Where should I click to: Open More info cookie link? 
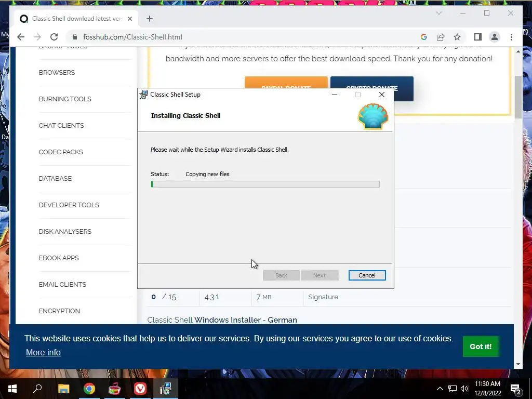(x=43, y=353)
